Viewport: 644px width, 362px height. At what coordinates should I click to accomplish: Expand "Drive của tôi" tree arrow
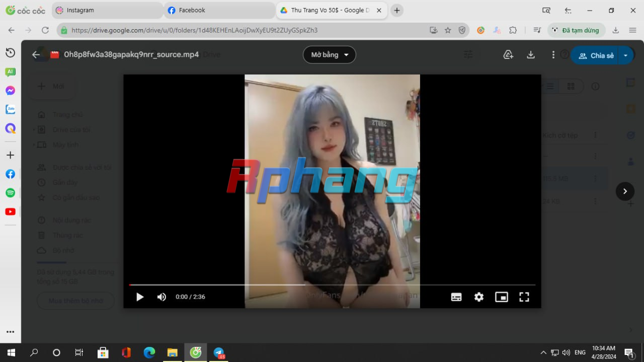[x=34, y=130]
